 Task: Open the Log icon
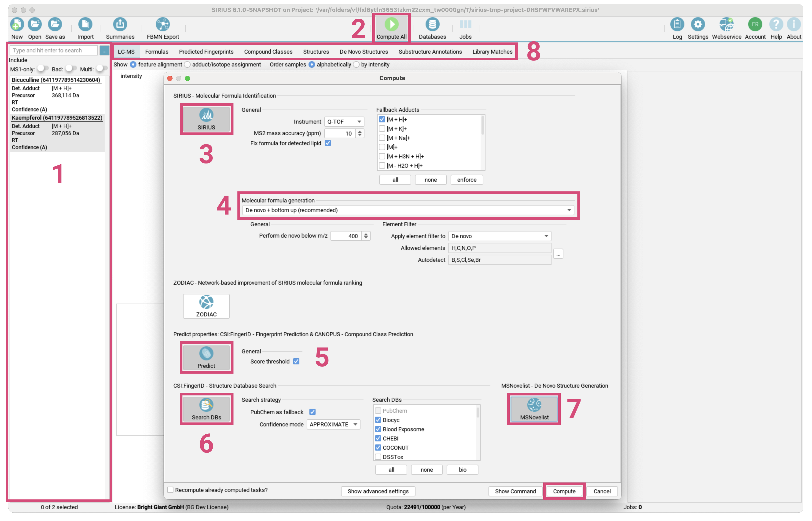[677, 24]
